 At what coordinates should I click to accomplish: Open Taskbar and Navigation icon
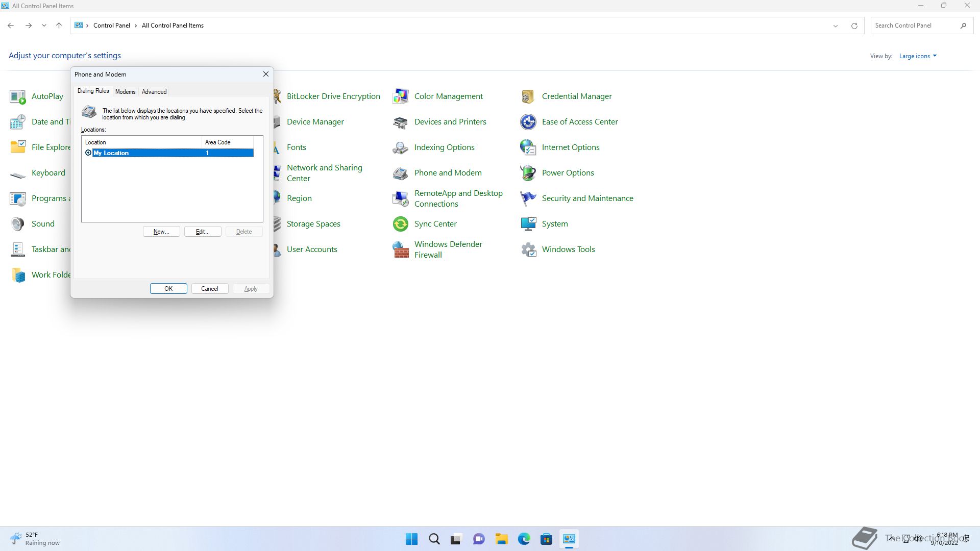coord(18,249)
